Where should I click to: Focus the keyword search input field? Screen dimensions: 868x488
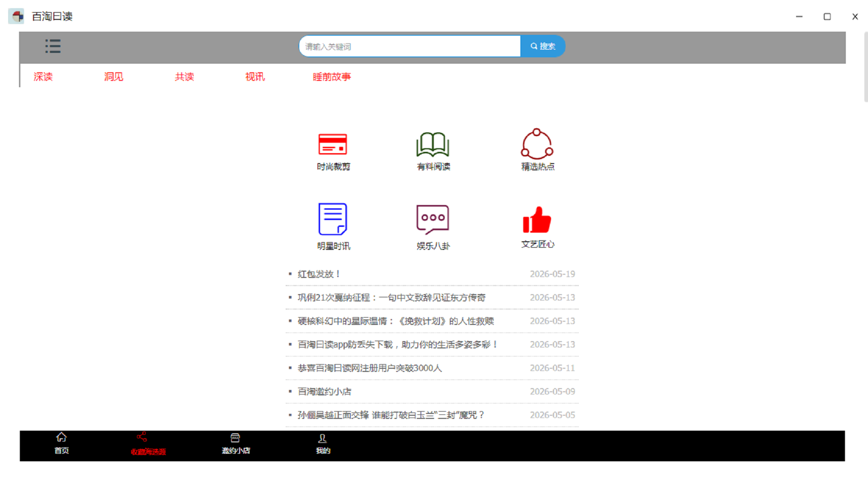coord(410,46)
